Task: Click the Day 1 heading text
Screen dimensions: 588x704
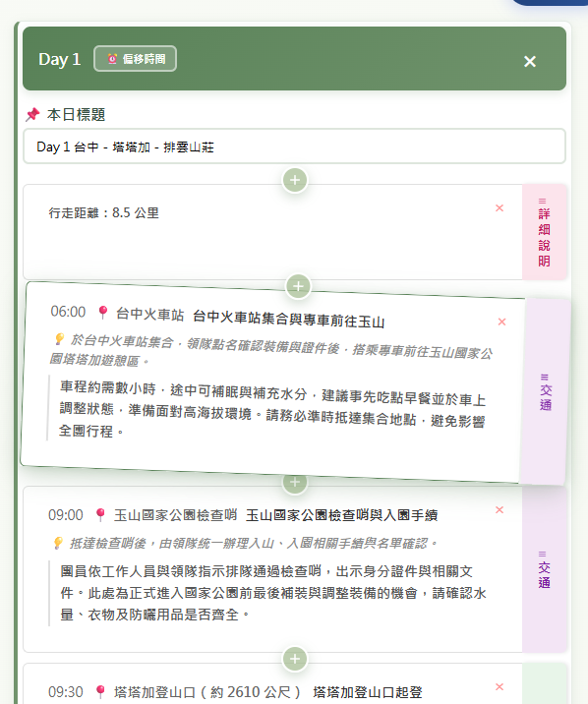Action: point(59,59)
